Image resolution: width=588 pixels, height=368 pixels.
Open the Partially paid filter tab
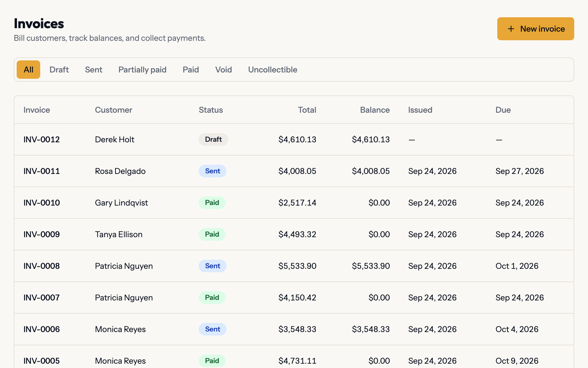coord(142,70)
